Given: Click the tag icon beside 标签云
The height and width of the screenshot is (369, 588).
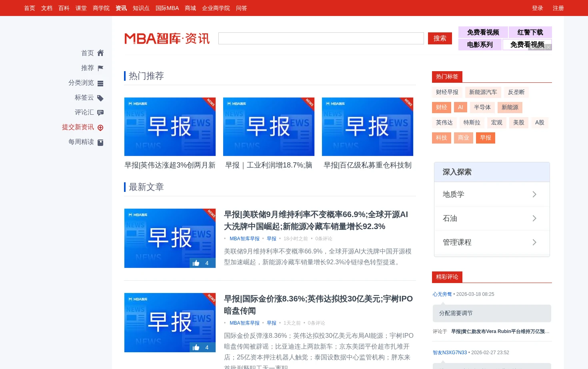Looking at the screenshot, I should pyautogui.click(x=100, y=98).
